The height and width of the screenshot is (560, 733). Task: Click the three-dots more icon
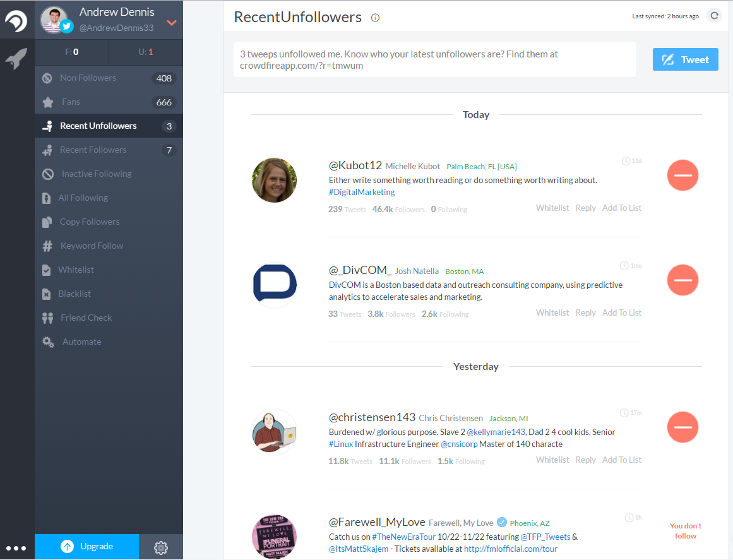point(16,548)
